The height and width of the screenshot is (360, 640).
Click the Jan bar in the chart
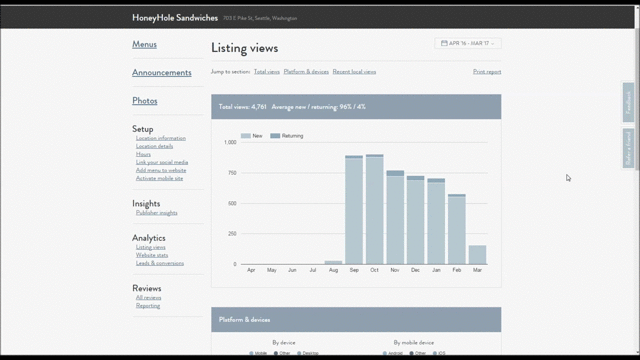436,221
